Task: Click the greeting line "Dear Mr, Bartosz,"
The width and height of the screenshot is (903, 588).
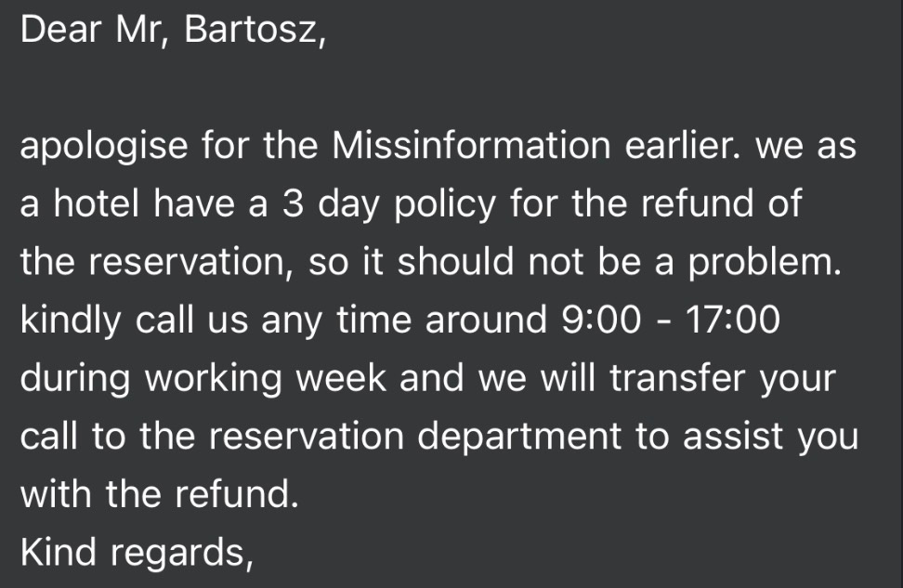Action: point(173,31)
